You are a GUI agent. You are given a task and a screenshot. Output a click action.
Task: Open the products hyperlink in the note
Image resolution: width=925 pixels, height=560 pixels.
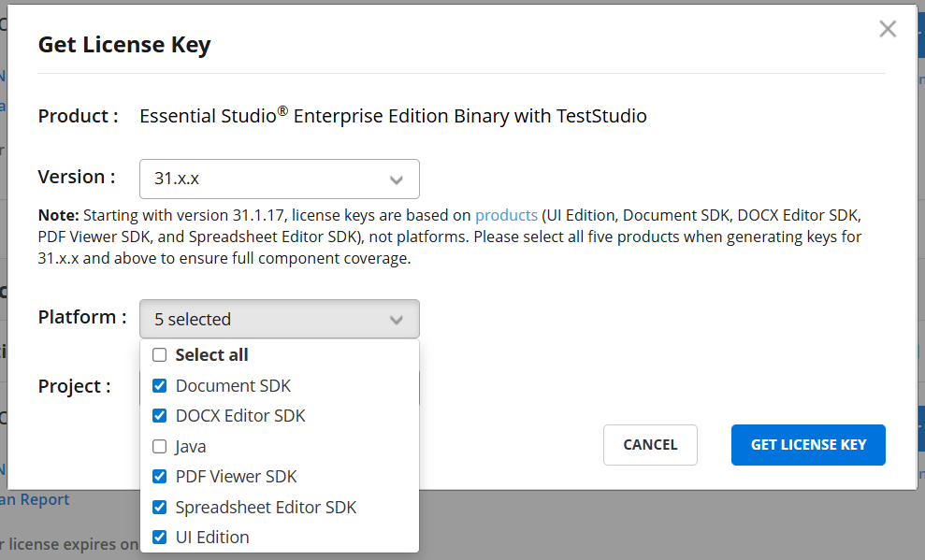click(506, 214)
